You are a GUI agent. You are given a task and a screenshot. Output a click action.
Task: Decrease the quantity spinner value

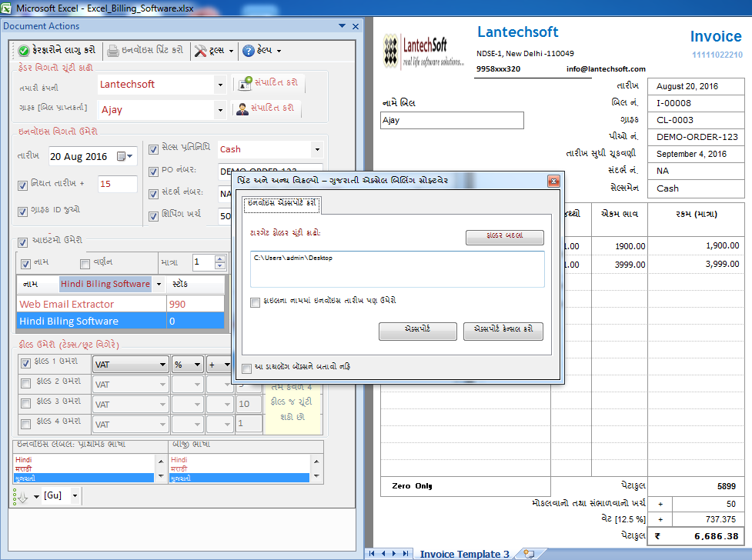point(219,265)
